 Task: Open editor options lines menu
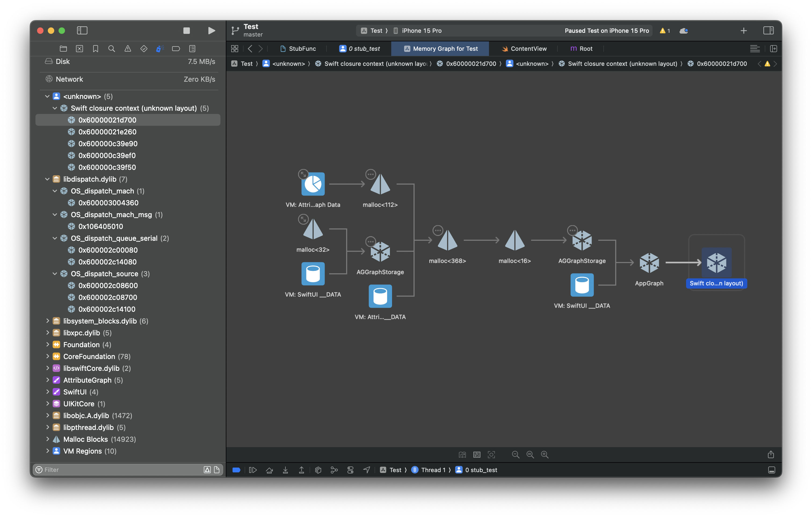755,49
